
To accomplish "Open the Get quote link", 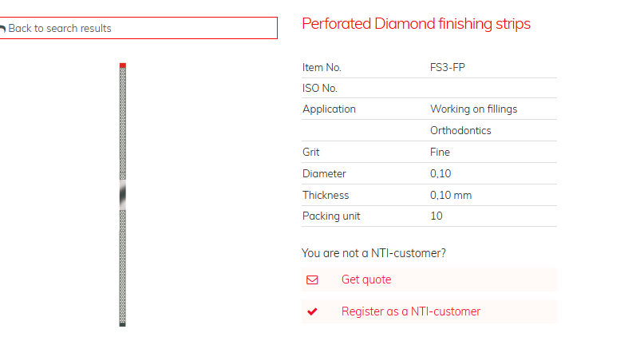I will [366, 280].
